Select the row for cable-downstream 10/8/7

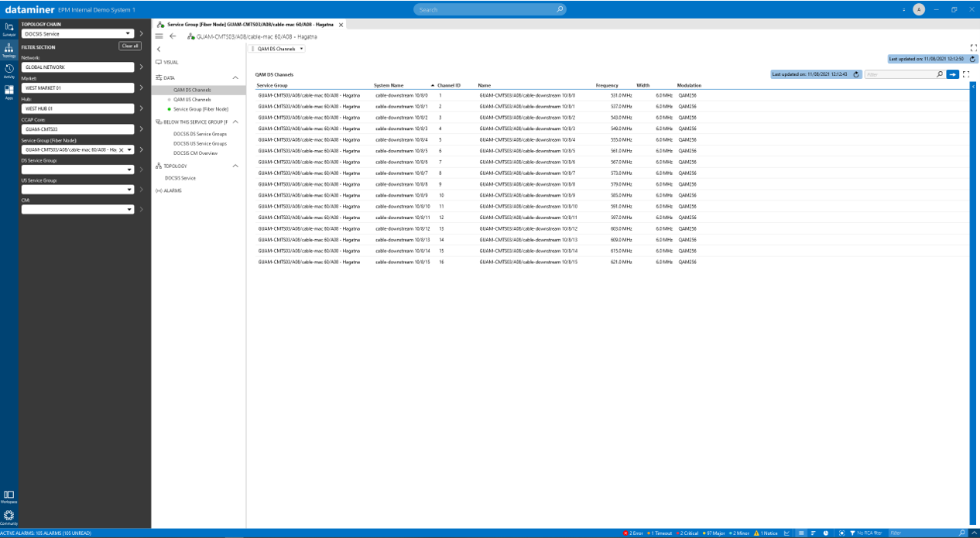pyautogui.click(x=612, y=173)
